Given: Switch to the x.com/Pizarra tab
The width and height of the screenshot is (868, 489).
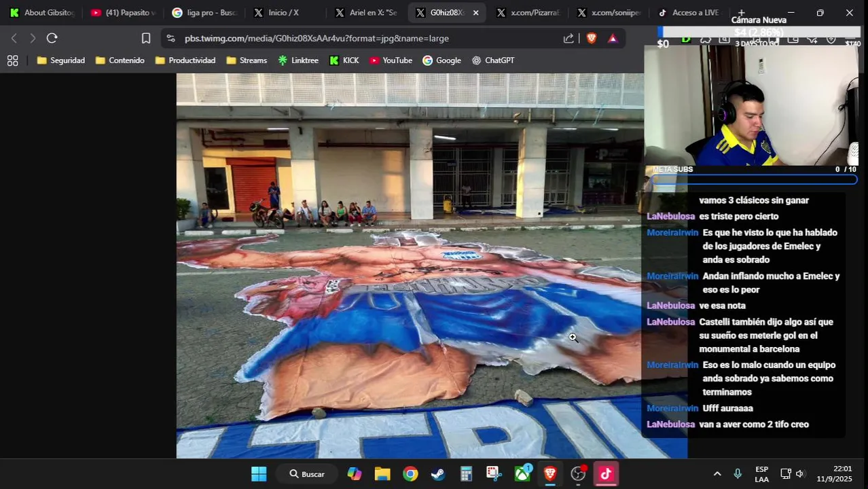Looking at the screenshot, I should pos(528,12).
